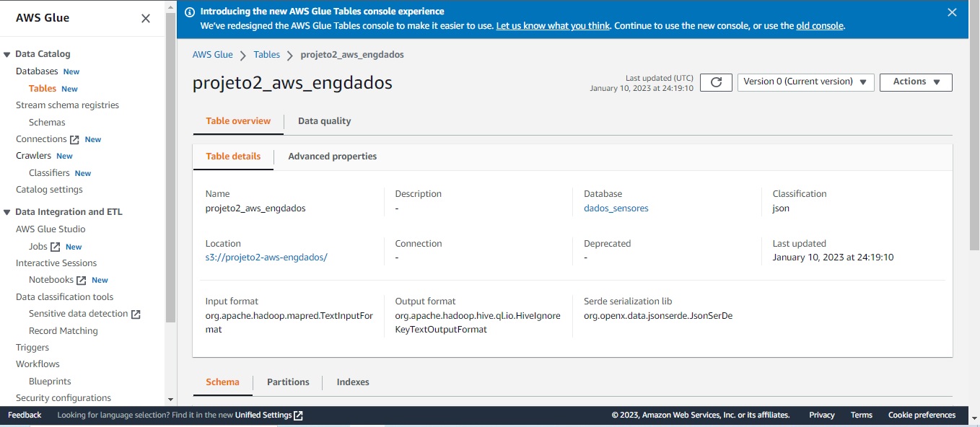Viewport: 980px width, 427px height.
Task: Open the Version 0 dropdown
Action: pyautogui.click(x=805, y=82)
